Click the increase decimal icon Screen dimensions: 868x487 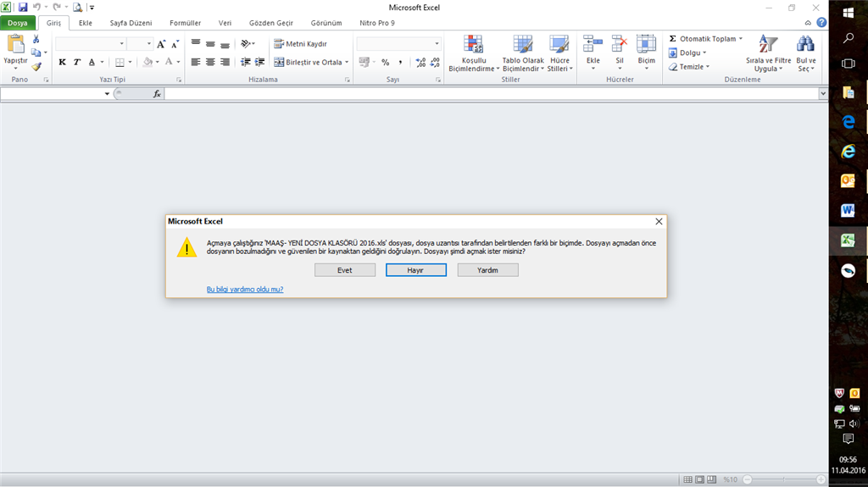(x=420, y=62)
